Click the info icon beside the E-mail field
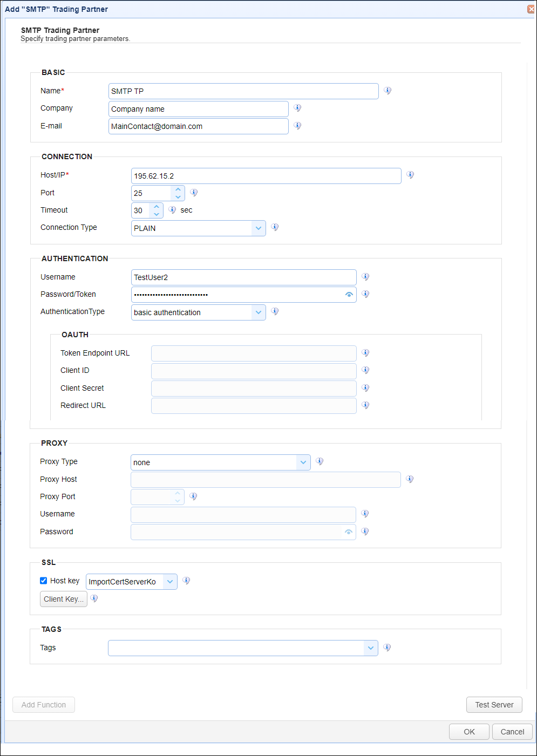 pyautogui.click(x=297, y=126)
